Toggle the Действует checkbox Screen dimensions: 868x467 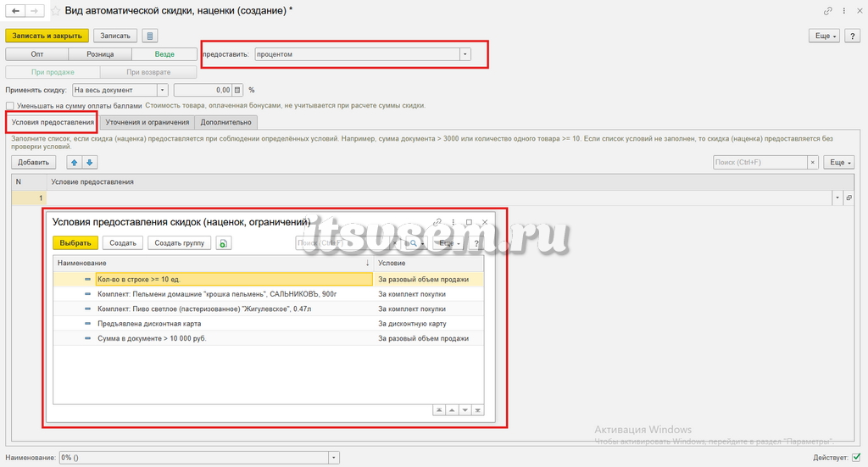[x=856, y=458]
